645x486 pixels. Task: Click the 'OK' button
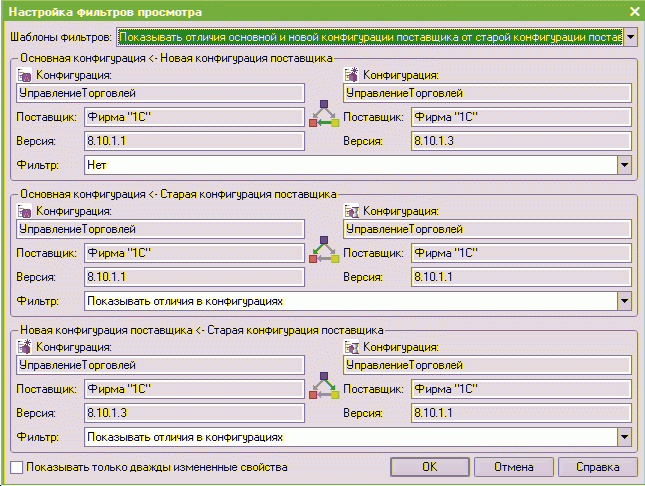(430, 467)
